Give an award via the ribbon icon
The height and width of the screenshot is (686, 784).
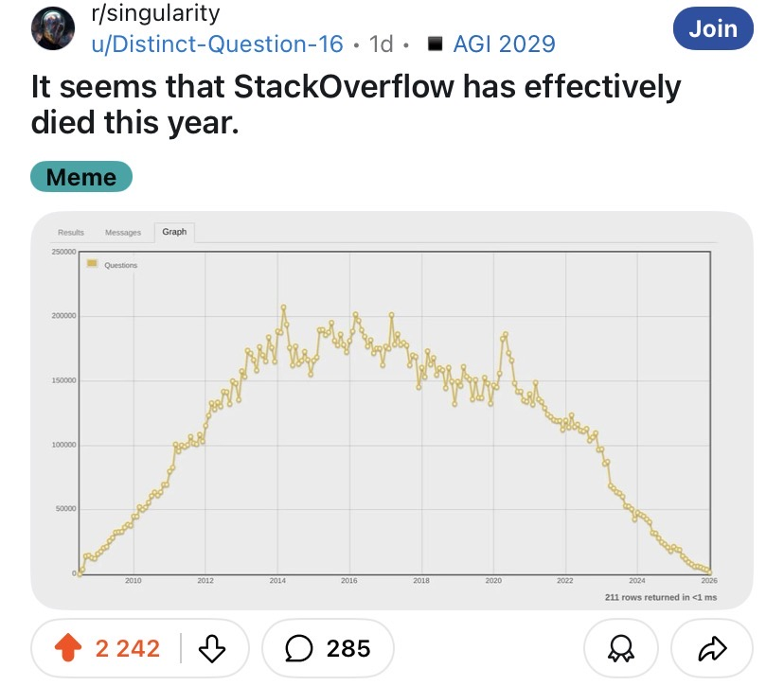620,648
